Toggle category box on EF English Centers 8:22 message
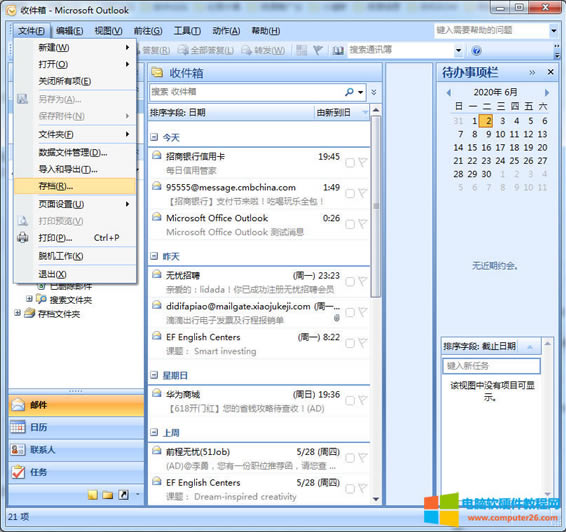566x532 pixels. [349, 343]
